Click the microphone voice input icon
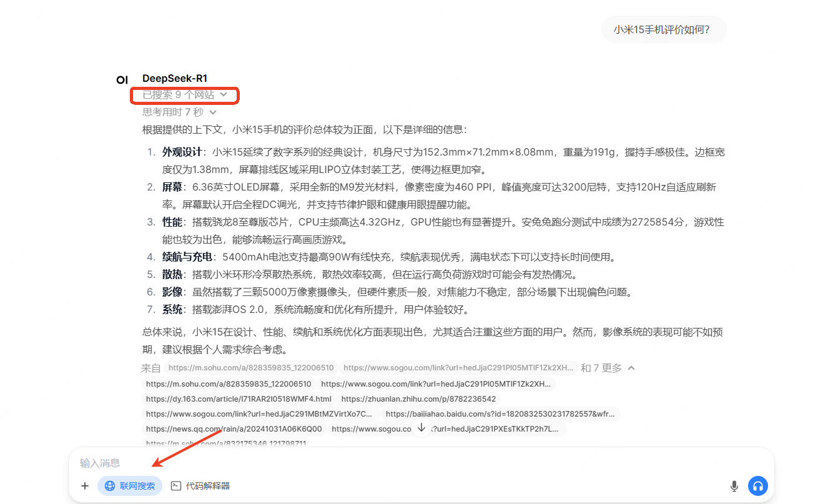The image size is (823, 504). [734, 486]
